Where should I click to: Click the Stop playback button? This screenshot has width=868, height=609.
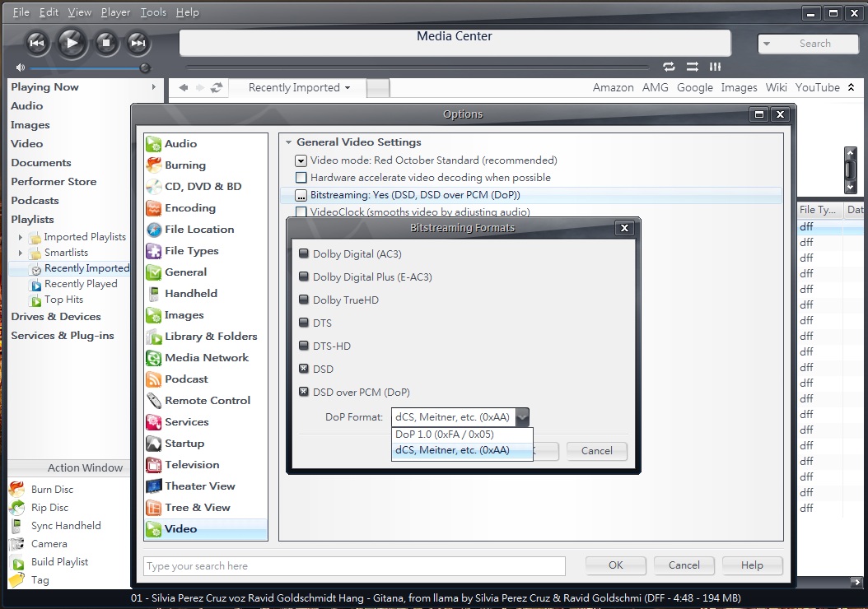[x=105, y=43]
